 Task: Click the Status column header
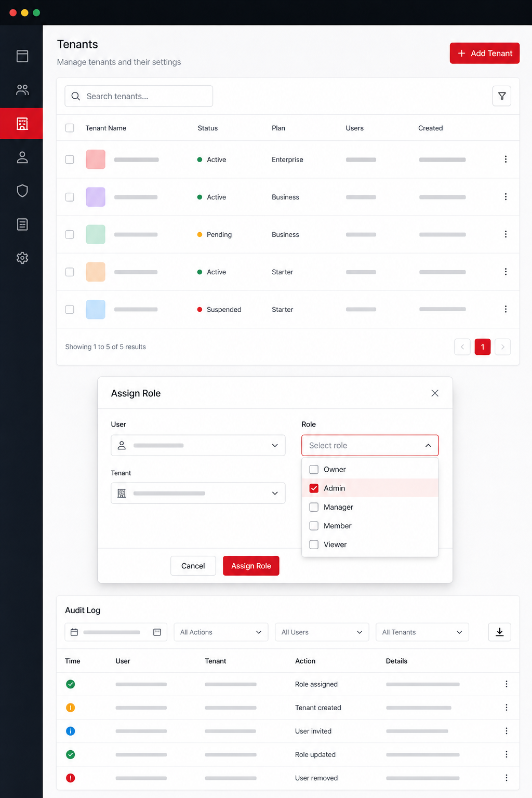208,128
